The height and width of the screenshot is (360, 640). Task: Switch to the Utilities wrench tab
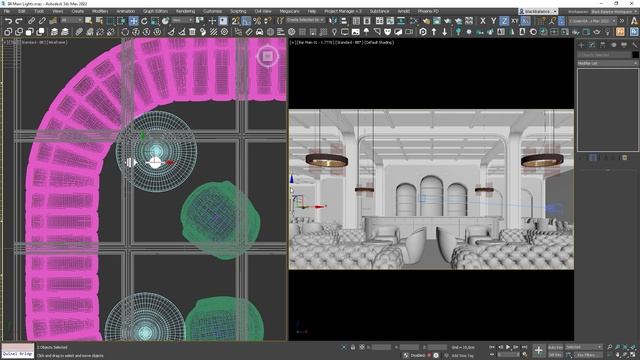(634, 45)
